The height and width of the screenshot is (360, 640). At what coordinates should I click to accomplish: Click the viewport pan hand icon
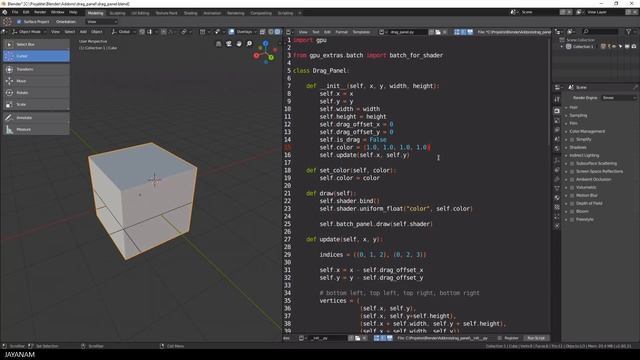click(239, 44)
